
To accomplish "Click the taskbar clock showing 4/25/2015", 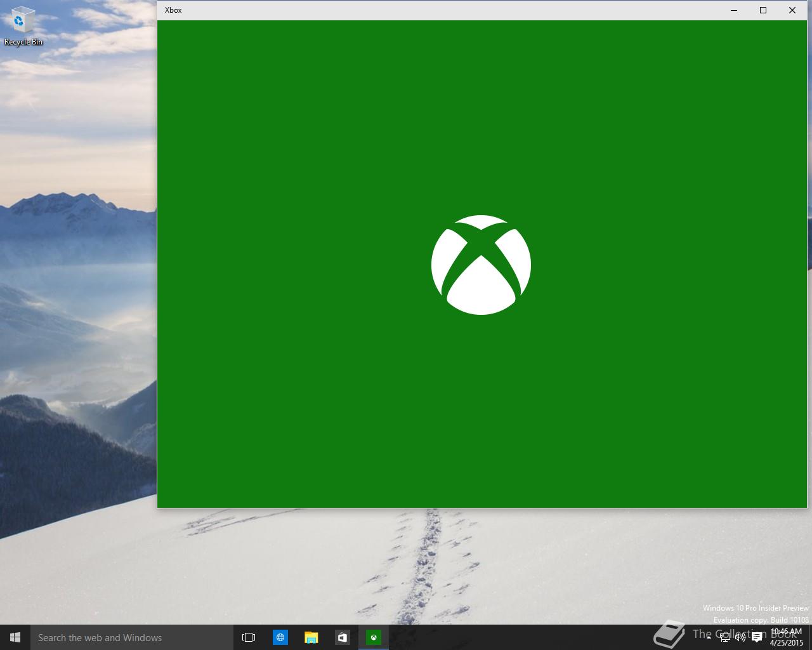I will point(787,637).
